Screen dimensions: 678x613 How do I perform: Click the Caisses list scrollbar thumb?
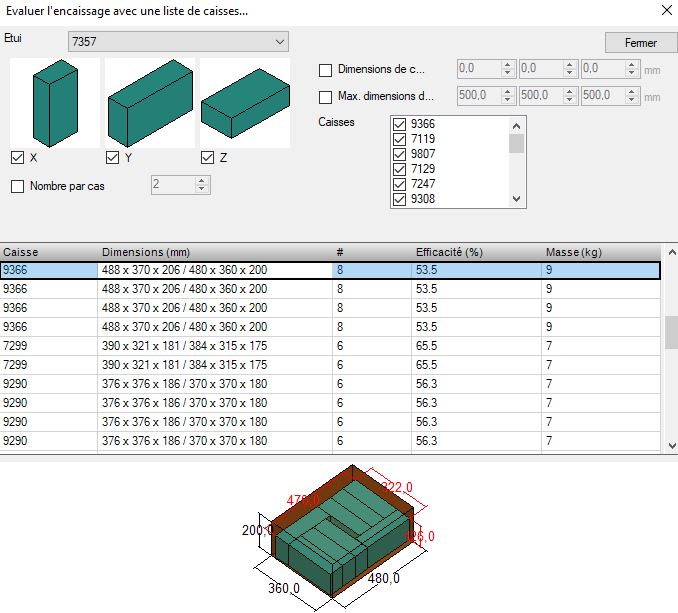point(516,144)
